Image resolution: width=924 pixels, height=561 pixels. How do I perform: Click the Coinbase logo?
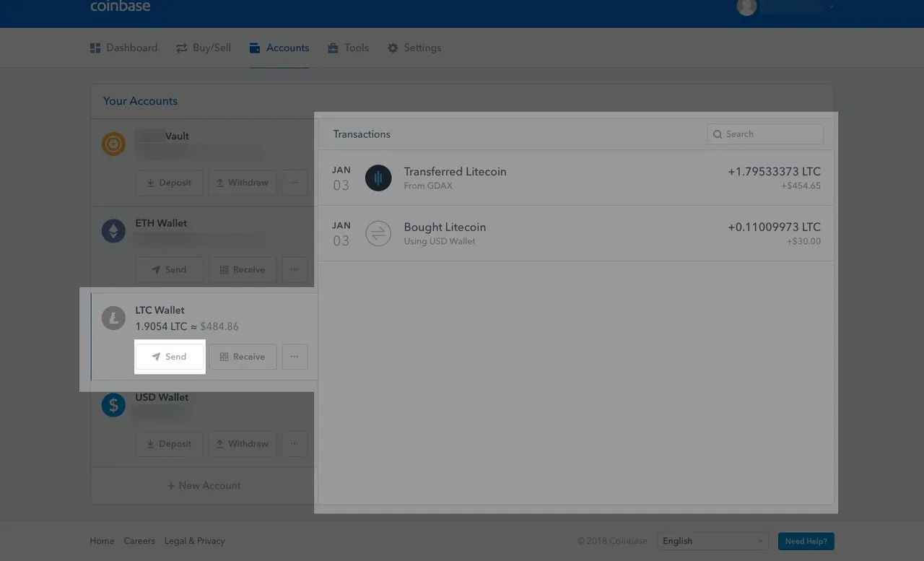121,6
